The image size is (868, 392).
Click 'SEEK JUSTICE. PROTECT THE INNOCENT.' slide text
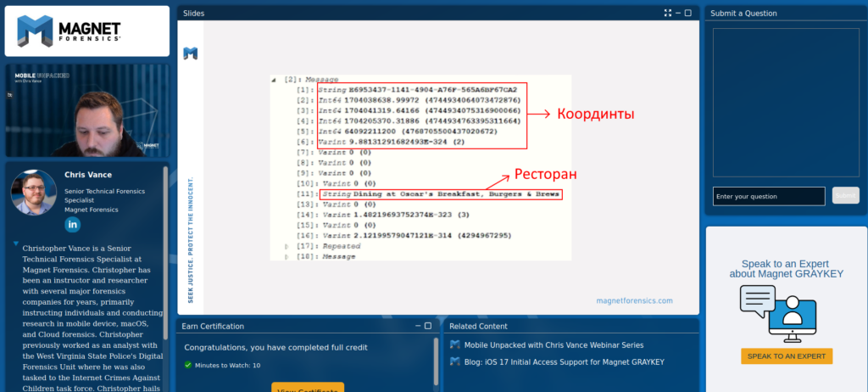coord(191,239)
